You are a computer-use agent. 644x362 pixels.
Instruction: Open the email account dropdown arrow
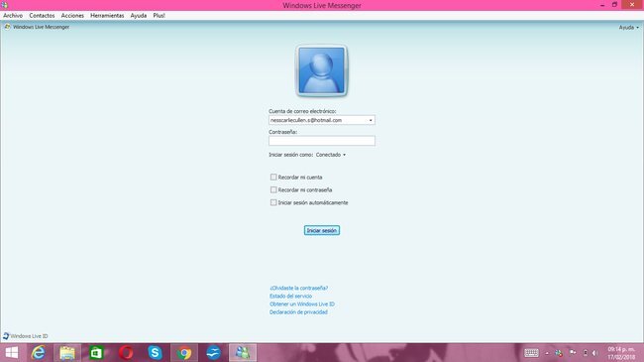tap(371, 120)
